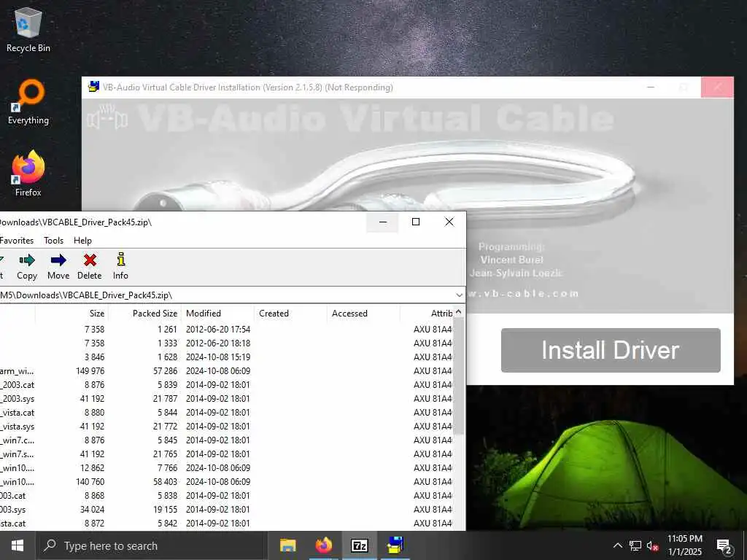Click the modified date 2024-10-08 15:19
Viewport: 747px width, 560px height.
[217, 357]
